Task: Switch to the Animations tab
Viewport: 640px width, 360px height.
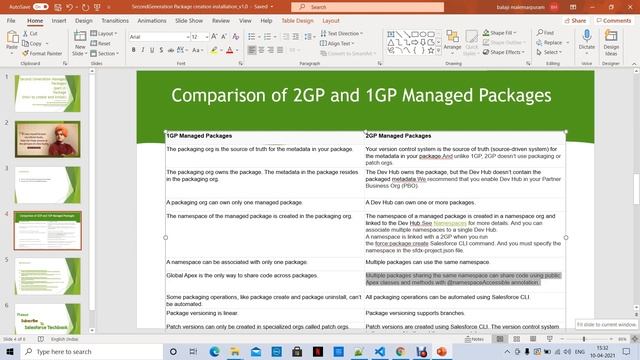Action: point(152,20)
